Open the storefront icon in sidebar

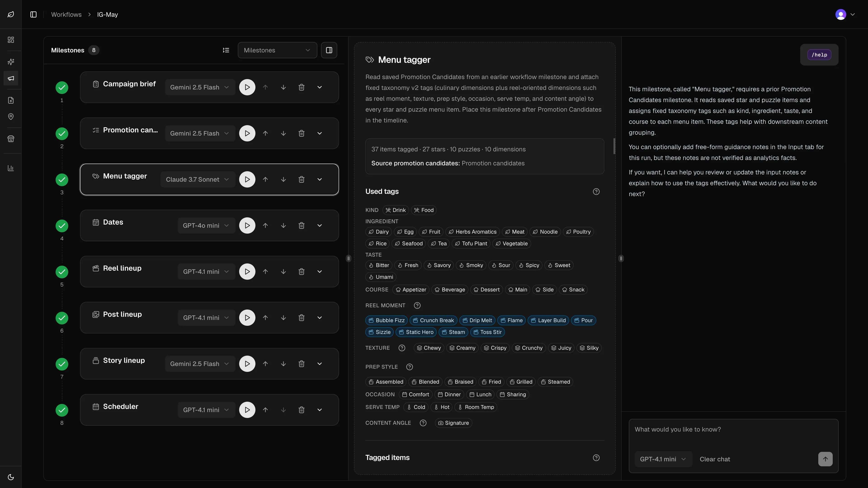click(x=11, y=139)
